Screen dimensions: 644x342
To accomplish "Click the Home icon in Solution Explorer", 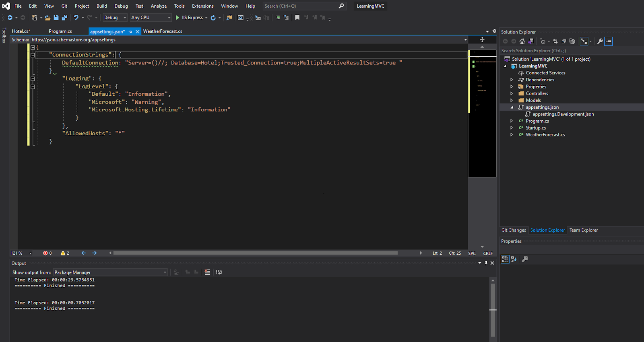I will 522,41.
